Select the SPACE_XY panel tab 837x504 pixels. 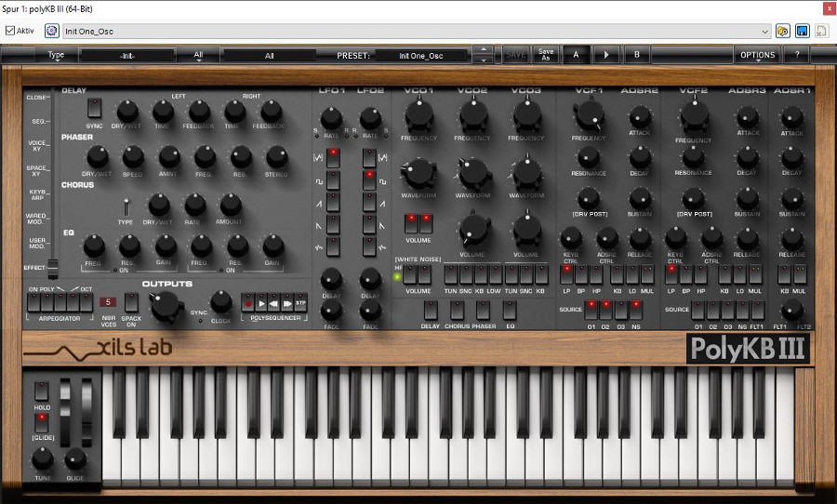[38, 170]
